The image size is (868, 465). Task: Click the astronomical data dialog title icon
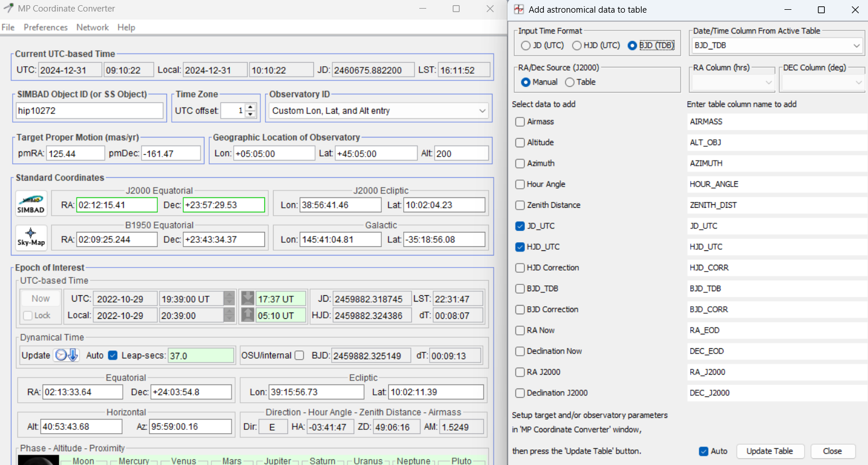(519, 9)
